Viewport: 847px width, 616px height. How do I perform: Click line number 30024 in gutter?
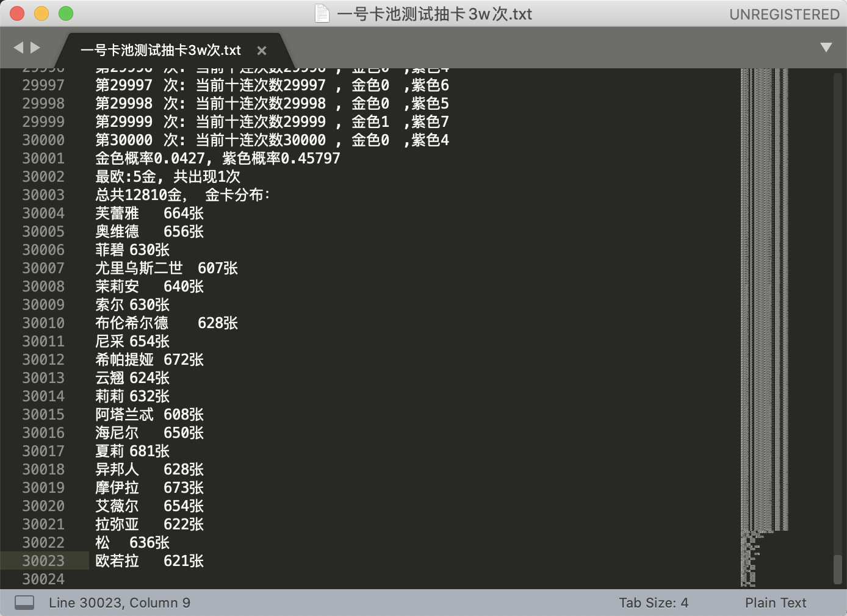point(43,579)
